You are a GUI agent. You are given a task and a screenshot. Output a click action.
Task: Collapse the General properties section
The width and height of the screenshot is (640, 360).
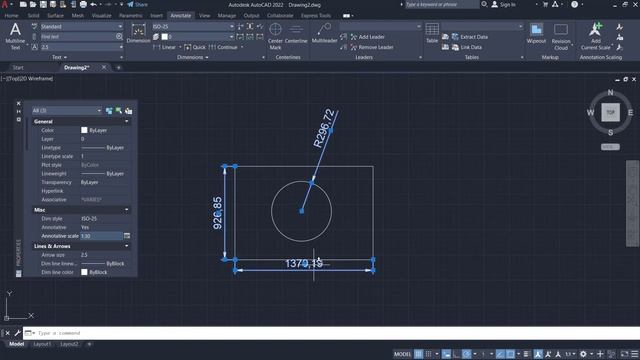pos(127,122)
